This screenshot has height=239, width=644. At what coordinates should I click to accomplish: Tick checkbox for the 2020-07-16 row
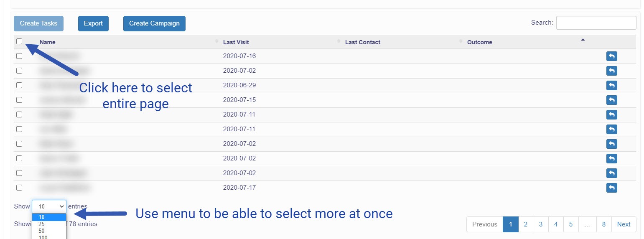pos(19,56)
